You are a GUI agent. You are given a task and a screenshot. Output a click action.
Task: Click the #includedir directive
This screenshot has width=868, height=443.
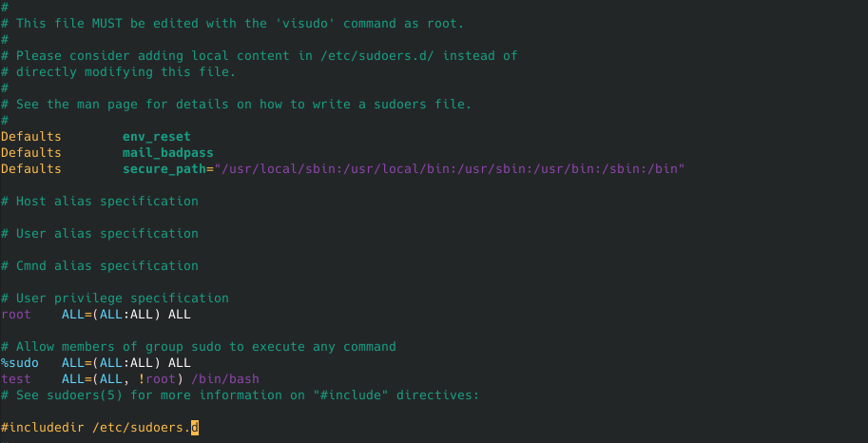click(x=42, y=427)
